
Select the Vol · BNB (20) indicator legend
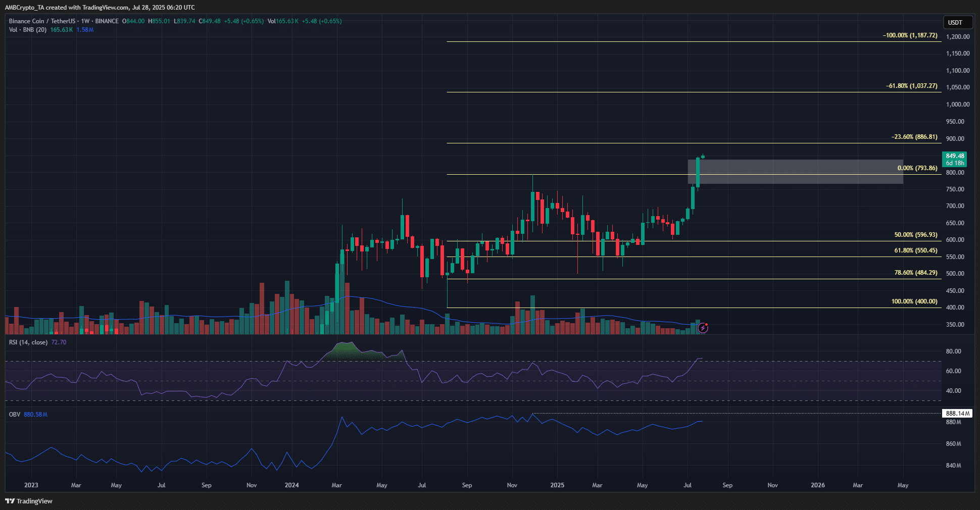(x=28, y=30)
